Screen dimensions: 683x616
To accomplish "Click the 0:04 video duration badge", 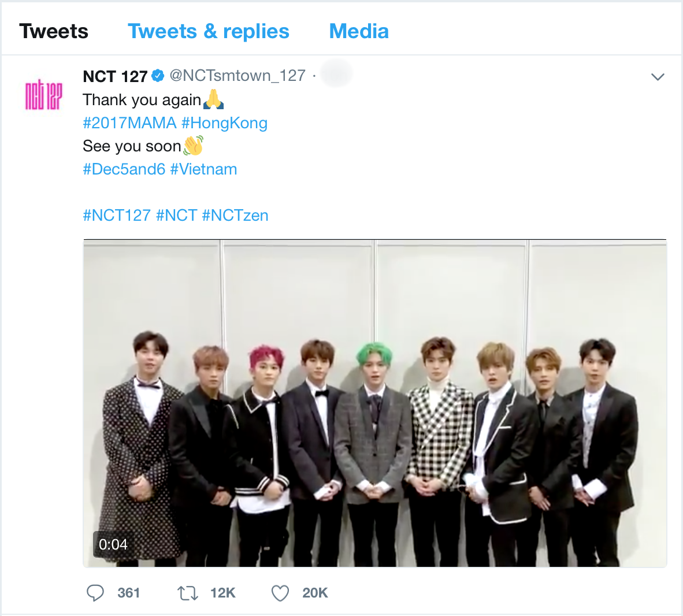I will coord(113,544).
